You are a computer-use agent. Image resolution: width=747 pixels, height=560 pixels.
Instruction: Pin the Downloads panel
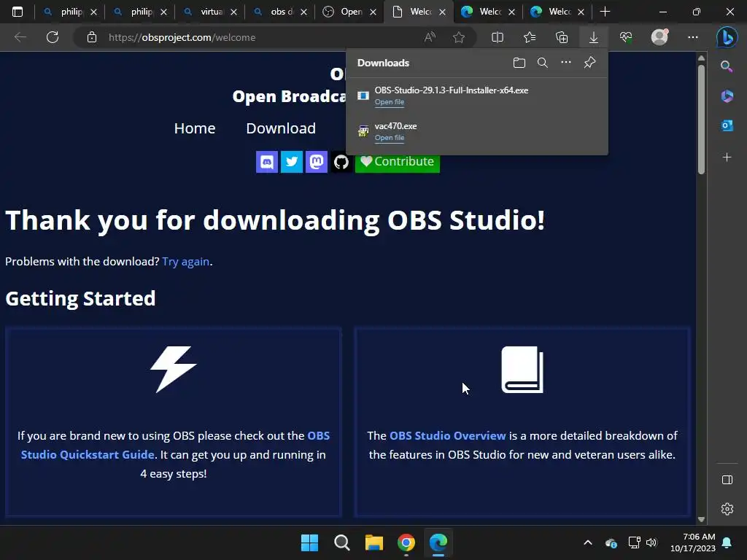589,63
